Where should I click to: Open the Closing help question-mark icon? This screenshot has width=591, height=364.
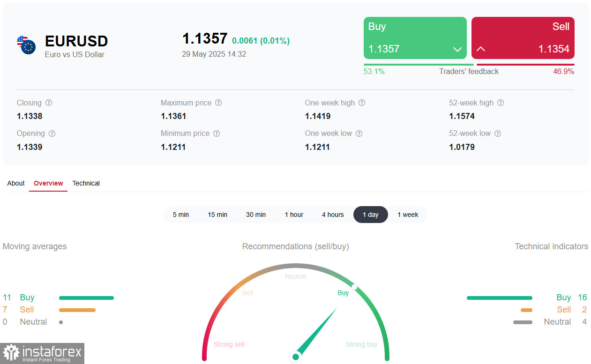[x=49, y=103]
